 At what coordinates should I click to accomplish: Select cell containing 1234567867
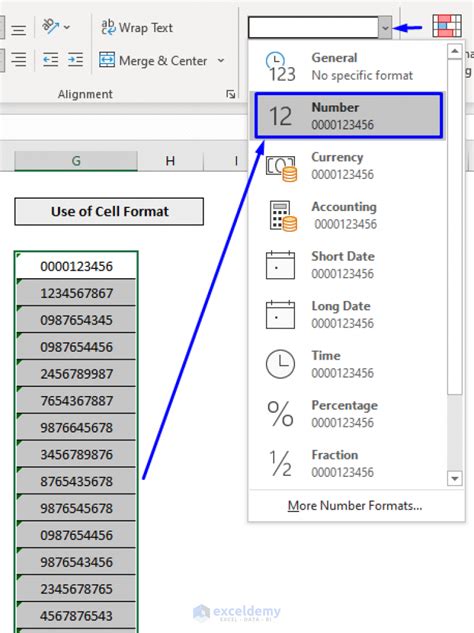coord(76,293)
